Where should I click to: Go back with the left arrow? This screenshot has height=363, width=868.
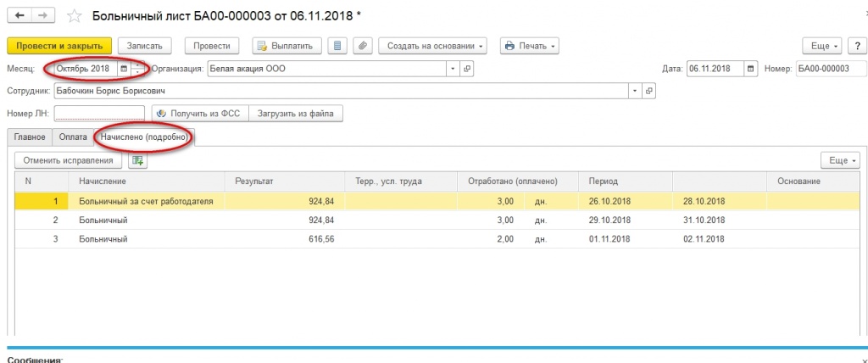[19, 15]
